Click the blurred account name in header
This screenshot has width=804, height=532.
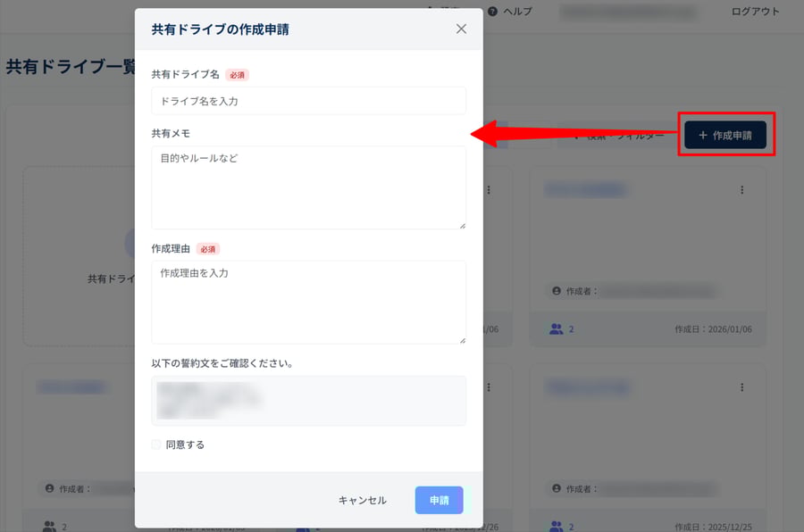[x=627, y=12]
